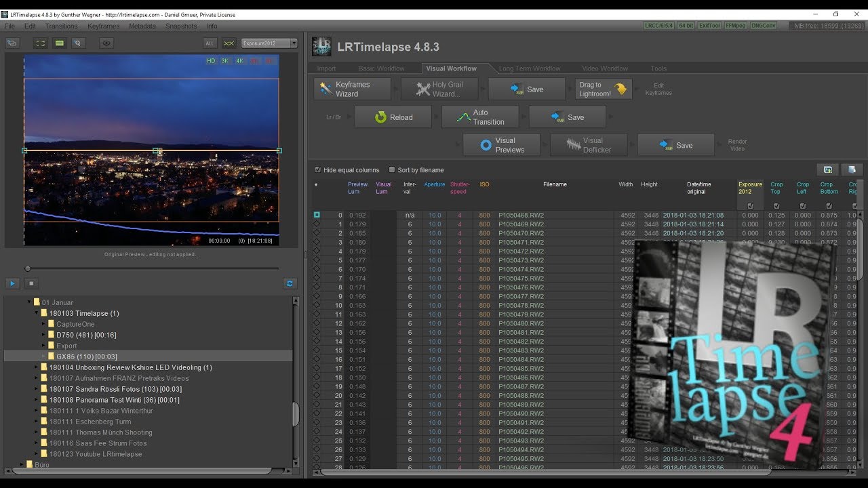Image resolution: width=868 pixels, height=488 pixels.
Task: Select the 4K resolution overlay
Action: pos(239,61)
